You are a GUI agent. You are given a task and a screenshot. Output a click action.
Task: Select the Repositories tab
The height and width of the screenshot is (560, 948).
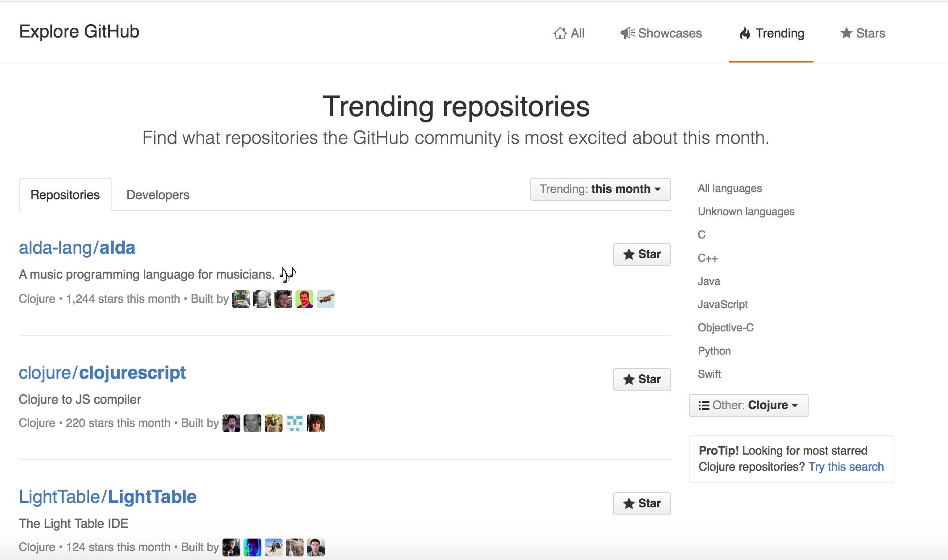pos(65,195)
